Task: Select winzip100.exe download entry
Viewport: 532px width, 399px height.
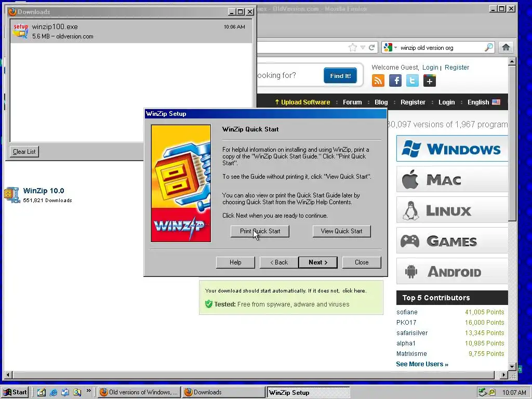Action: [x=131, y=31]
